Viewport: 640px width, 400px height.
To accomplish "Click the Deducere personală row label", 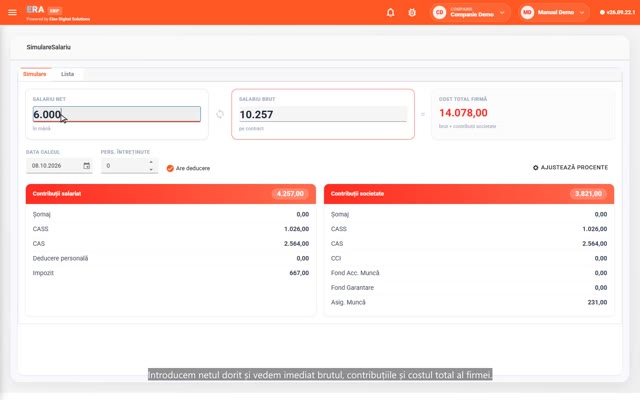I will pyautogui.click(x=60, y=258).
